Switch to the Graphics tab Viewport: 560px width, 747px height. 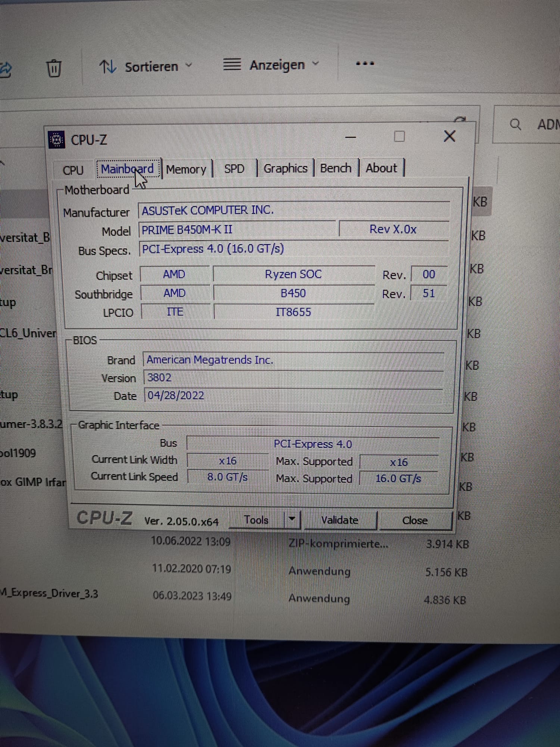pos(286,168)
